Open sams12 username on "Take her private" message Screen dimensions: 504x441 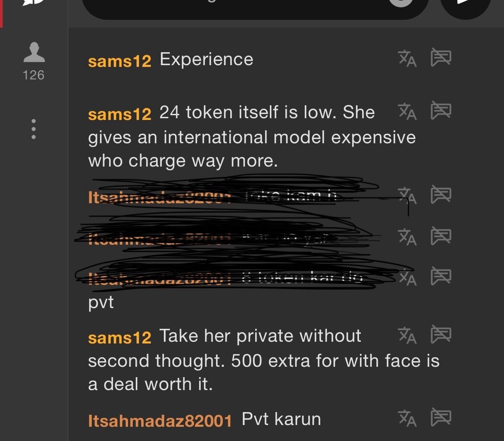coord(119,338)
